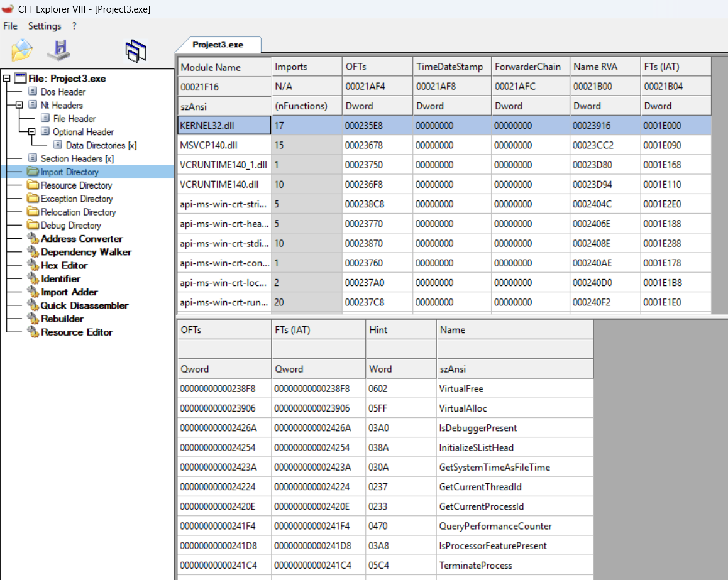This screenshot has width=728, height=580.
Task: Open the Rebuilder tool
Action: (x=62, y=319)
